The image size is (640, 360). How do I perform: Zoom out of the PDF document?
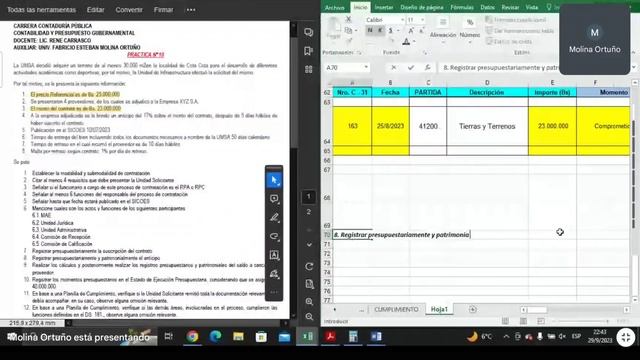(x=309, y=317)
